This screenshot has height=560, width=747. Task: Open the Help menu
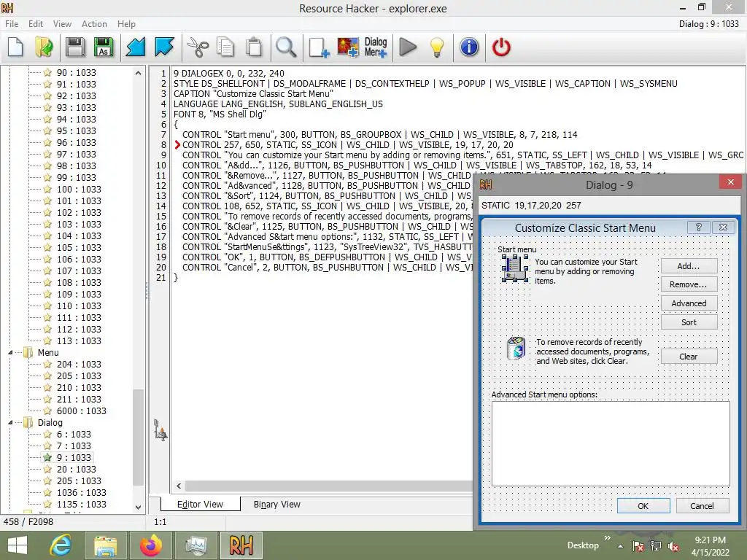pyautogui.click(x=126, y=24)
